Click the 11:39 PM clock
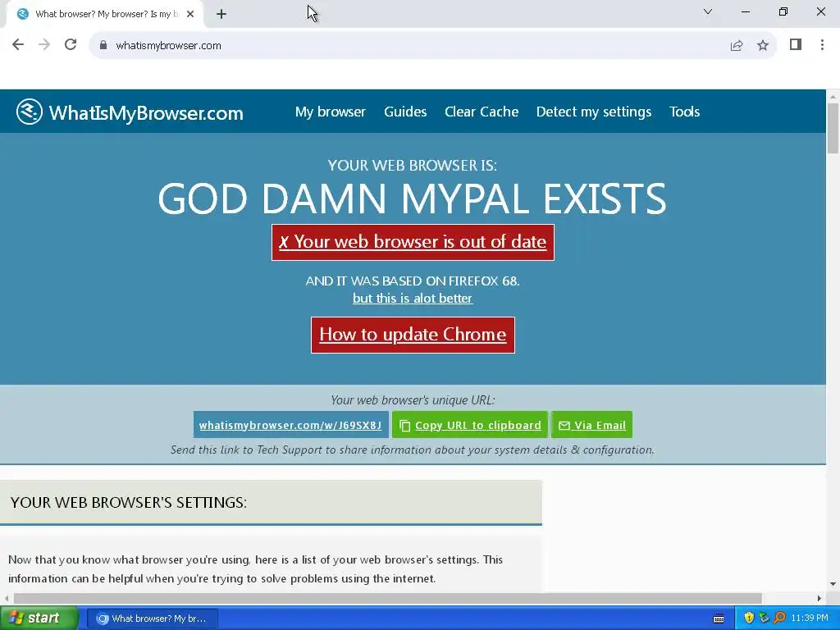This screenshot has width=840, height=630. pyautogui.click(x=810, y=619)
